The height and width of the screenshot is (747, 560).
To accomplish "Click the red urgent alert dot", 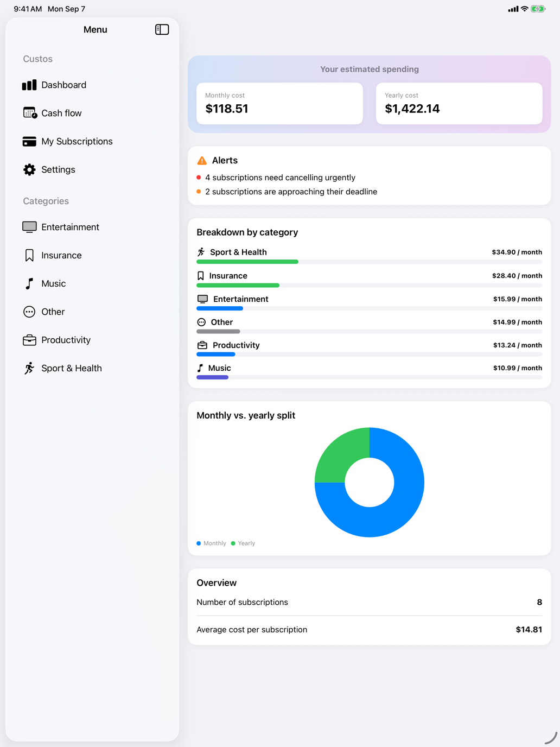I will (199, 178).
